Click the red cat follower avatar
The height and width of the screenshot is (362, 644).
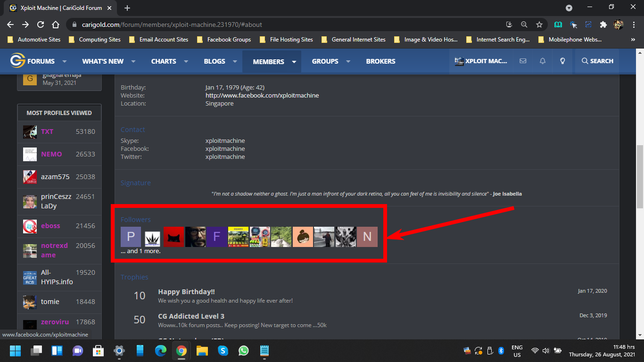(x=174, y=237)
